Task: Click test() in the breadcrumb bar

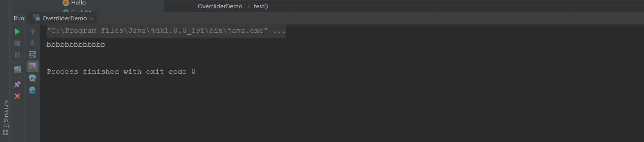Action: pyautogui.click(x=261, y=6)
